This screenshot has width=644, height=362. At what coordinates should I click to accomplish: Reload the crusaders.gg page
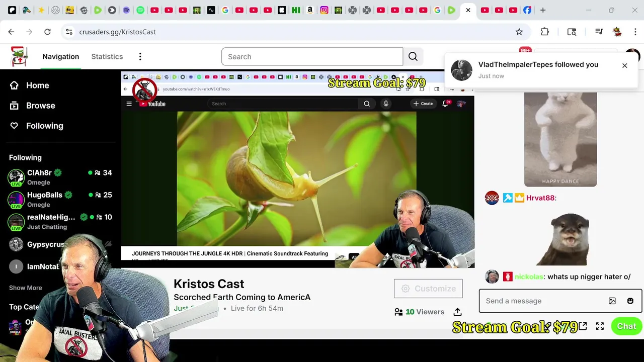(x=47, y=32)
